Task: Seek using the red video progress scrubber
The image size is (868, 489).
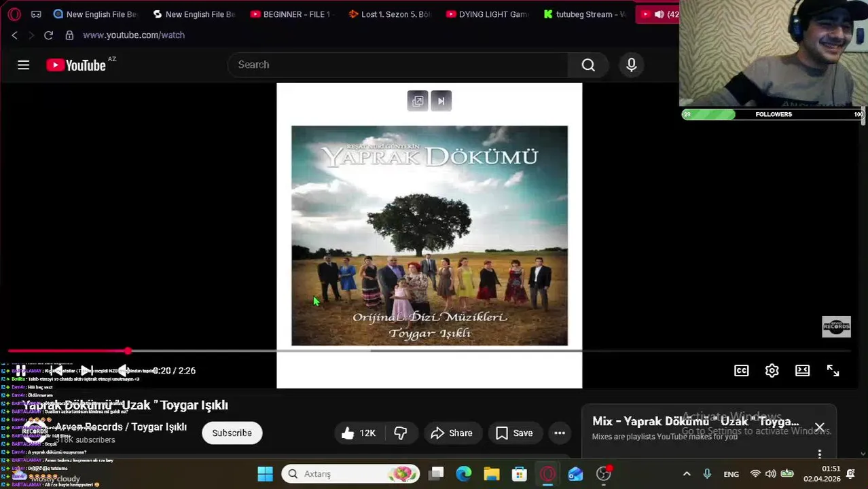Action: [x=128, y=351]
